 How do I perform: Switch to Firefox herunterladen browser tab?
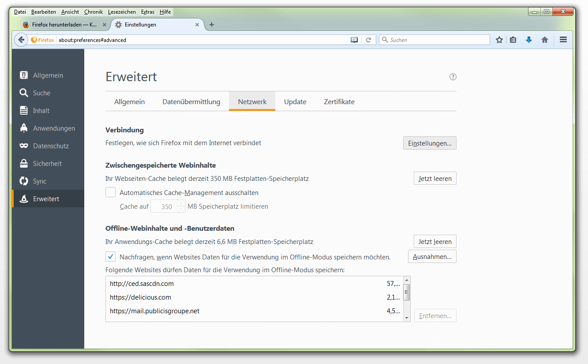(x=64, y=25)
